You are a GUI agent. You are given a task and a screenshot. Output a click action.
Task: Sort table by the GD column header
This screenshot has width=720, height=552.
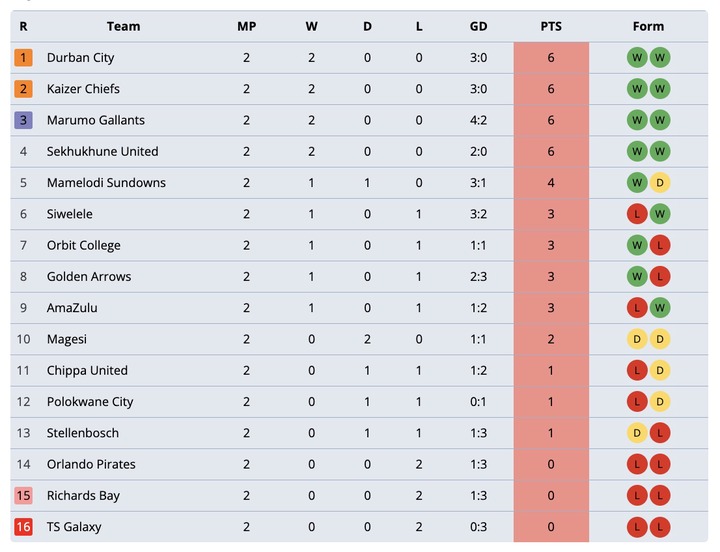click(x=478, y=26)
